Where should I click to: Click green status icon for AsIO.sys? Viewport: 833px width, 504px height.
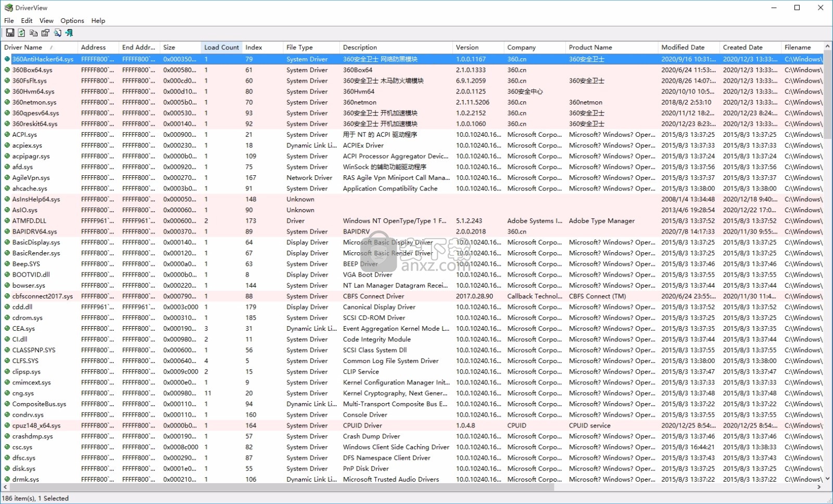click(x=7, y=210)
